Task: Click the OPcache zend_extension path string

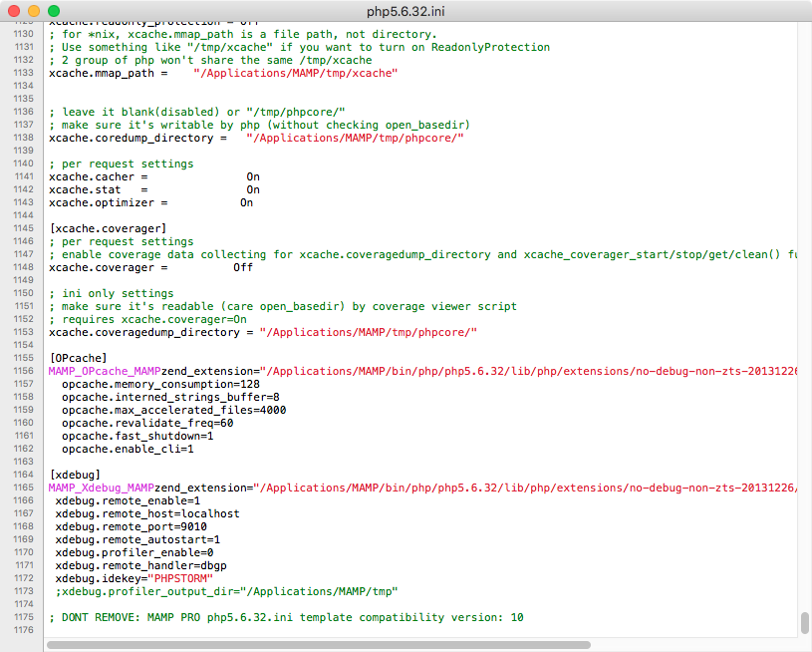Action: 529,371
